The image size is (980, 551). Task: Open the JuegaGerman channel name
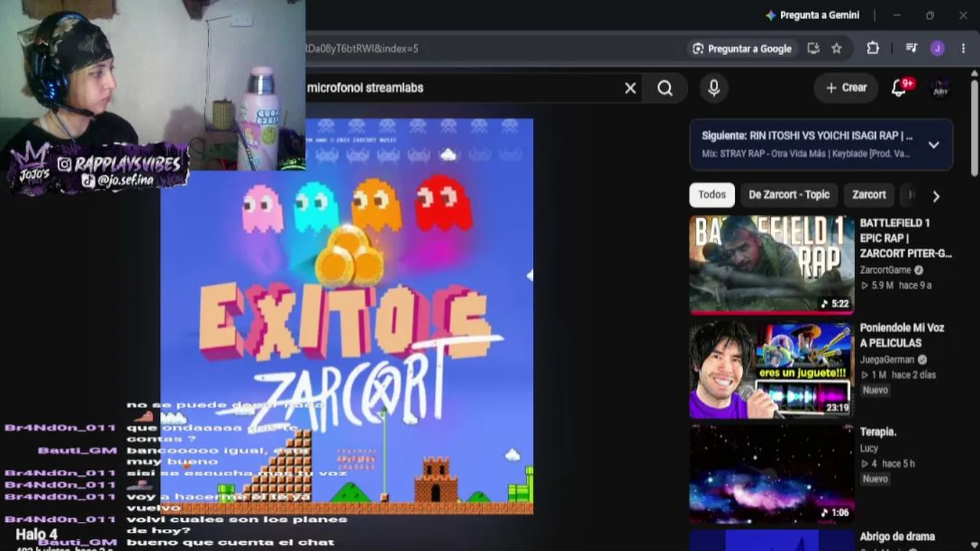tap(887, 360)
